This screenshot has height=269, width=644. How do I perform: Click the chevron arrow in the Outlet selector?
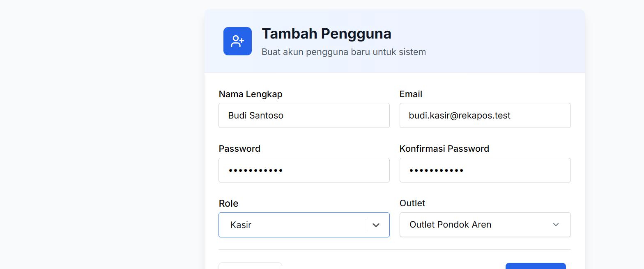pos(556,225)
